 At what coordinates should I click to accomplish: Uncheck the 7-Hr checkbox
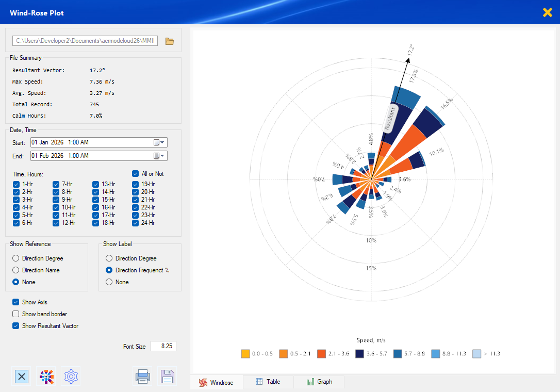[56, 184]
